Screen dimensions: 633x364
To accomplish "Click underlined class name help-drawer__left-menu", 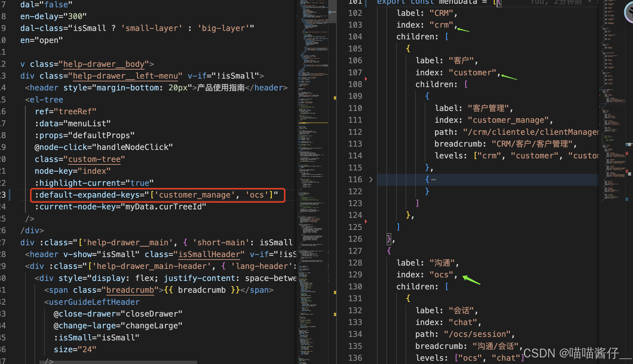I will point(126,76).
